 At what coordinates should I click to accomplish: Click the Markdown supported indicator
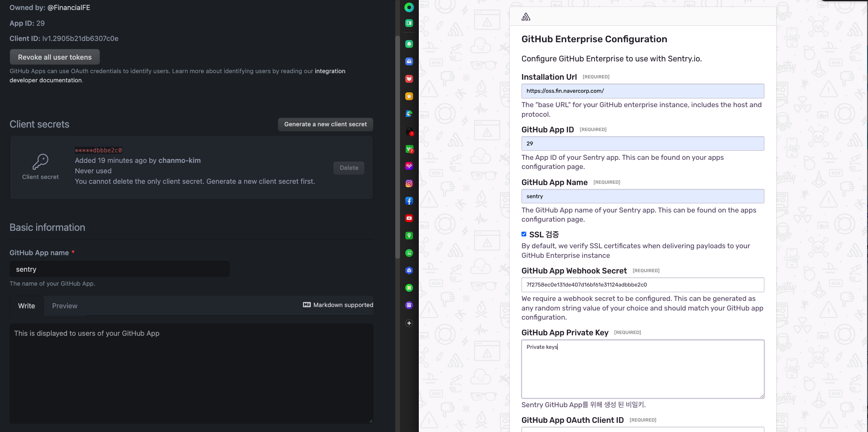coord(338,305)
